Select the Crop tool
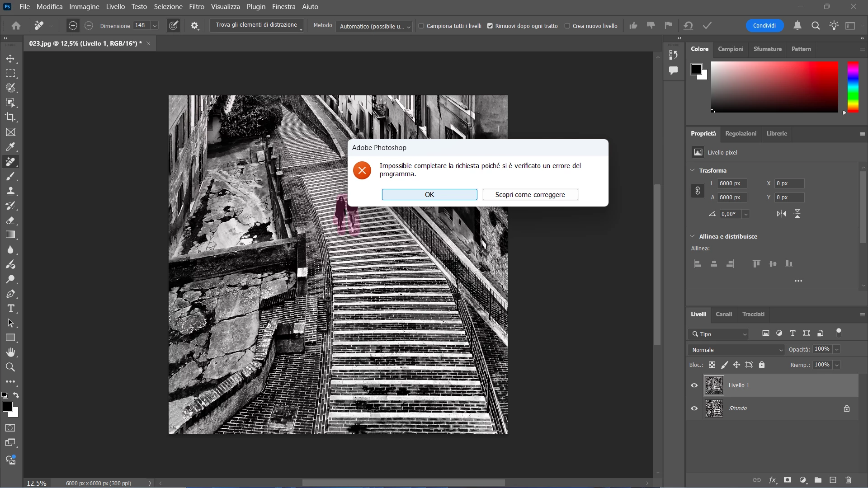 pyautogui.click(x=10, y=117)
